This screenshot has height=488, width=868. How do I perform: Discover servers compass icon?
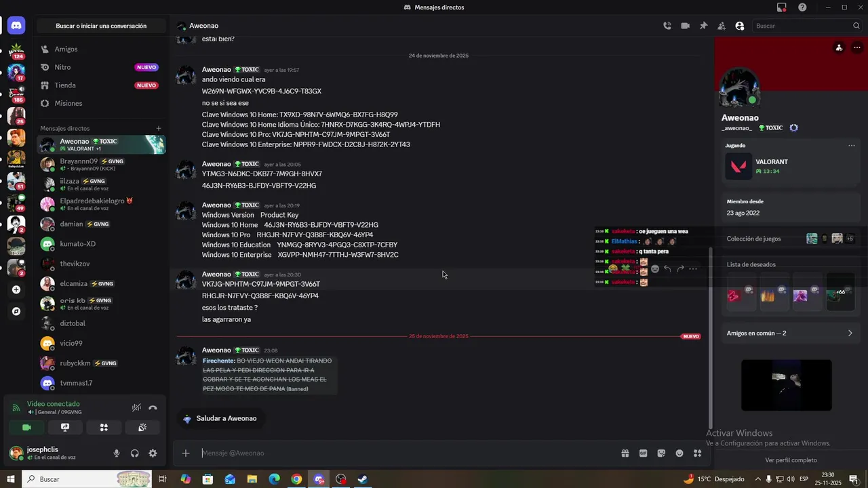[16, 311]
